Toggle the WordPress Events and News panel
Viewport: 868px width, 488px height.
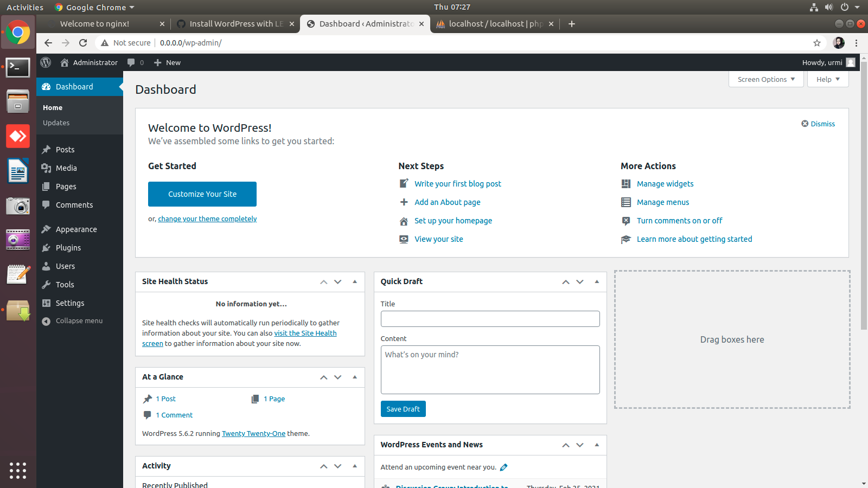[597, 445]
